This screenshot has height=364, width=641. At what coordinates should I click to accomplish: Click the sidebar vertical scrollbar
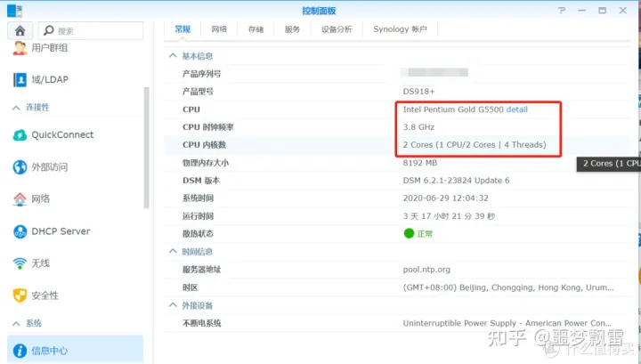(x=146, y=148)
